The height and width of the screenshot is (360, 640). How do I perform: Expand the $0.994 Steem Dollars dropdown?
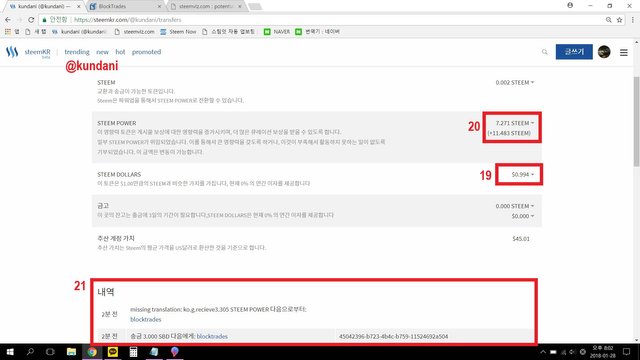click(x=522, y=174)
